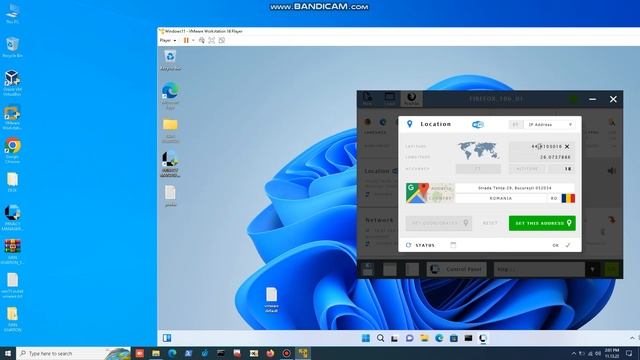
Task: Open the Player menu in VMware
Action: click(168, 40)
